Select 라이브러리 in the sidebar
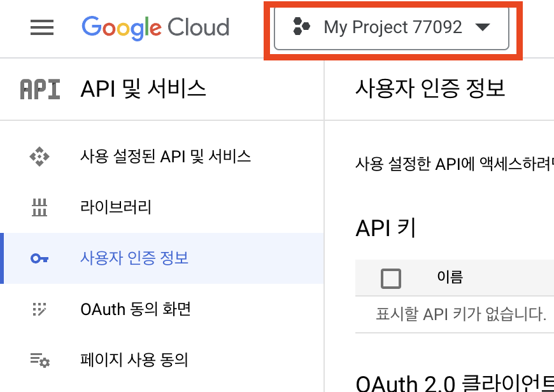Image resolution: width=554 pixels, height=392 pixels. click(116, 207)
